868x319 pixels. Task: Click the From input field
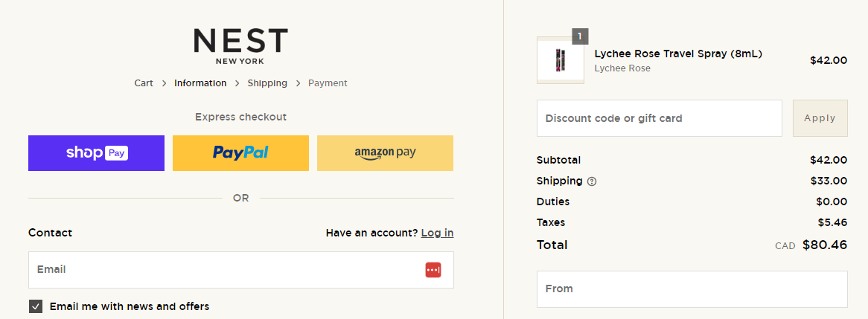[x=692, y=289]
